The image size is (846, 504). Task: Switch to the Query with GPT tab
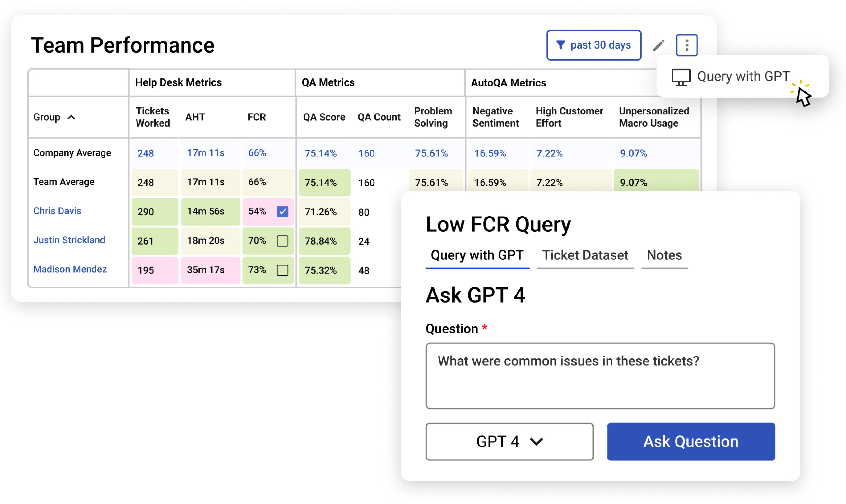477,256
